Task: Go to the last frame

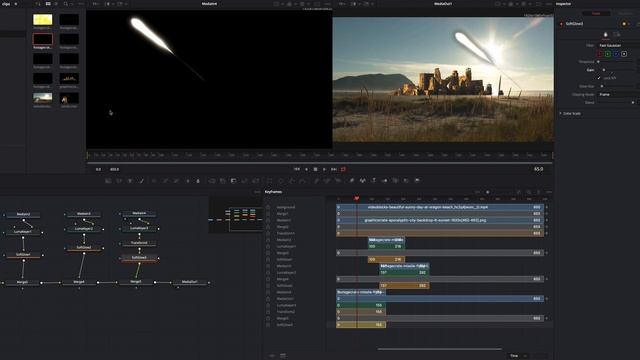Action: point(334,169)
